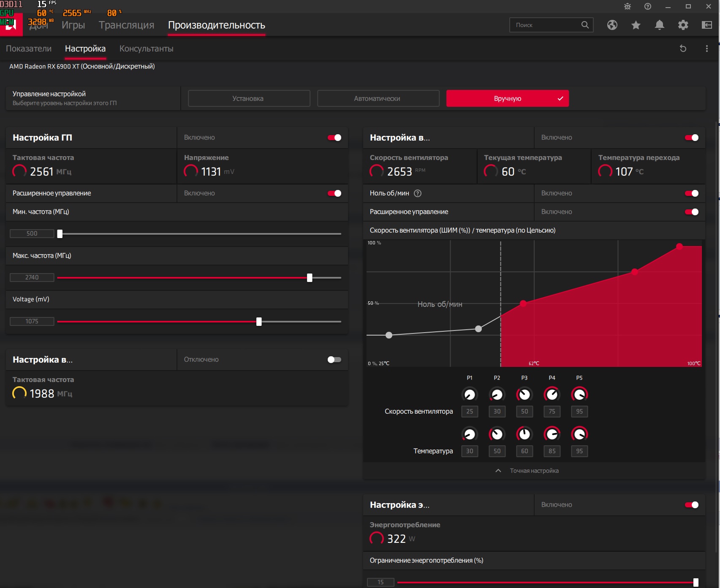This screenshot has width=720, height=588.
Task: Click the help icon beside Ноль об/мин
Action: click(418, 193)
